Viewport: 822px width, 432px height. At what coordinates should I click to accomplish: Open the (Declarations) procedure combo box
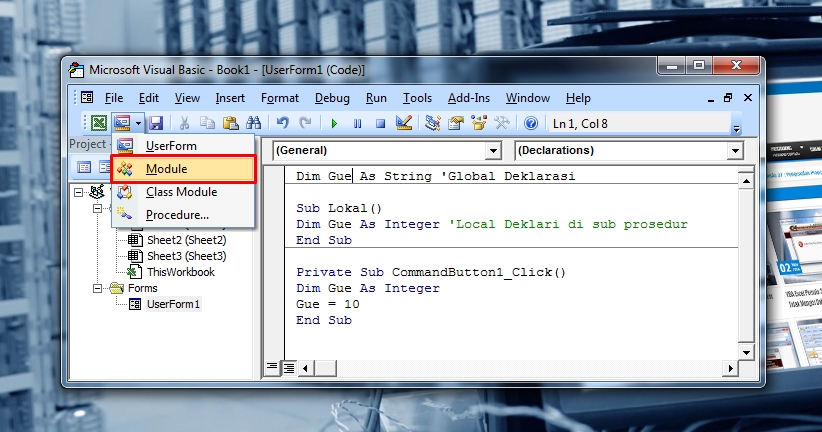coord(629,150)
